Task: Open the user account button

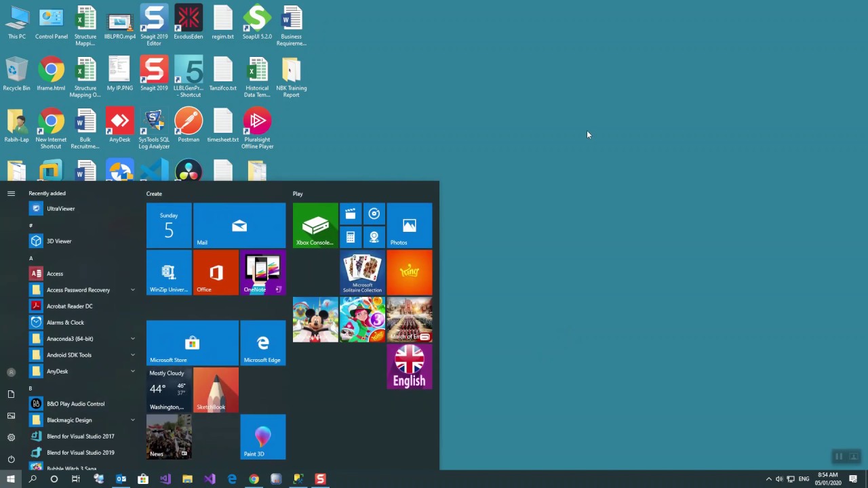Action: 11,372
